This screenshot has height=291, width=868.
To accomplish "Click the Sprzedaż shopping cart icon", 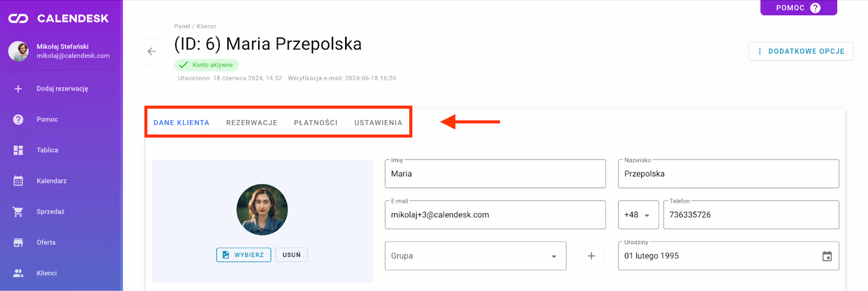I will [18, 212].
